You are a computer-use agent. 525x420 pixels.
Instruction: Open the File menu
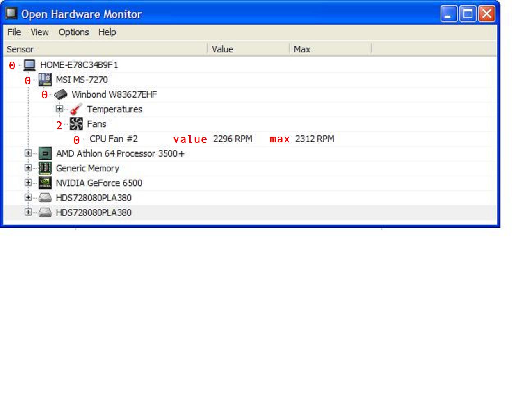[x=14, y=32]
